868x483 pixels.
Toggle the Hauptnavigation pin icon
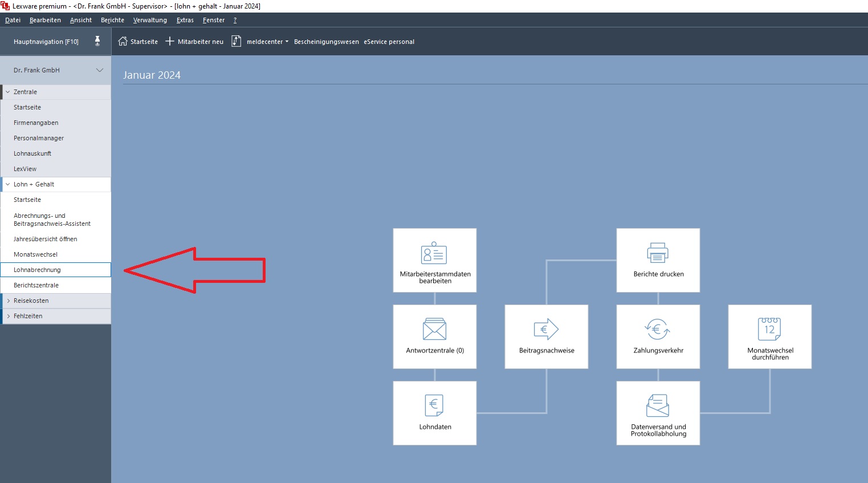tap(97, 41)
